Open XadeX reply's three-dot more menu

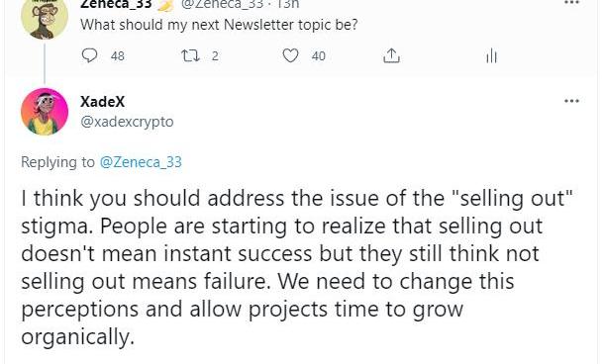(x=571, y=101)
